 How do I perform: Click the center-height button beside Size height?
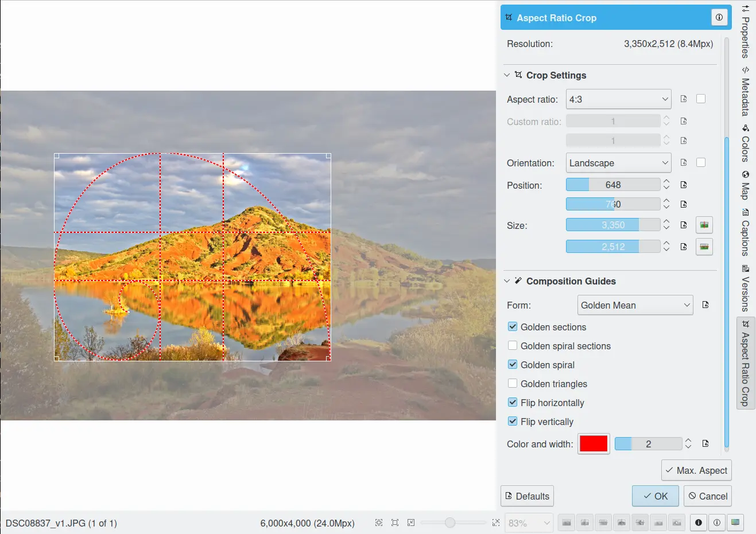click(704, 247)
